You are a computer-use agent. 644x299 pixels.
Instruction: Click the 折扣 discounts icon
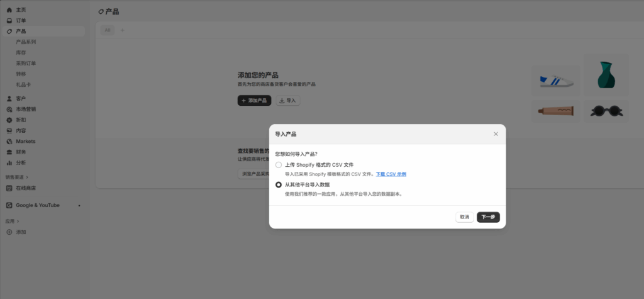9,120
